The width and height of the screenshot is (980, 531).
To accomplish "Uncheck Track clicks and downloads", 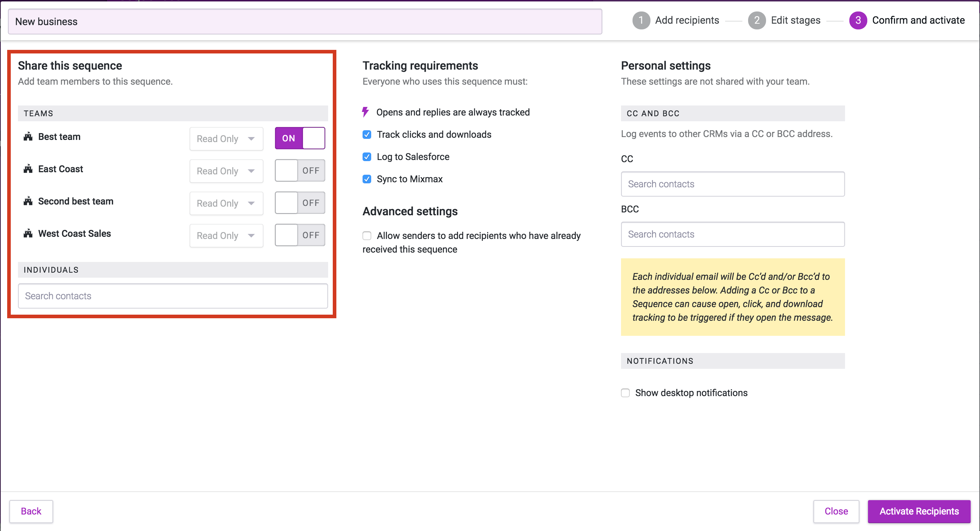I will tap(367, 135).
